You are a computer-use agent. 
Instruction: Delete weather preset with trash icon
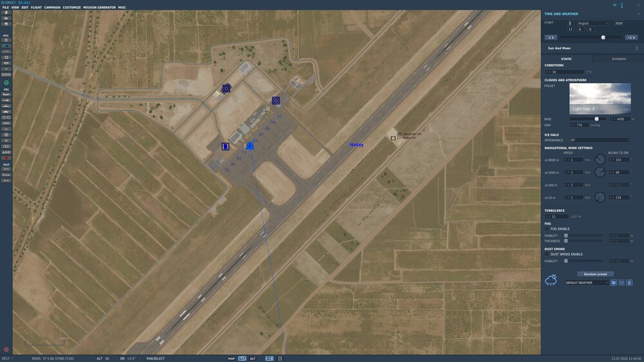coord(629,283)
